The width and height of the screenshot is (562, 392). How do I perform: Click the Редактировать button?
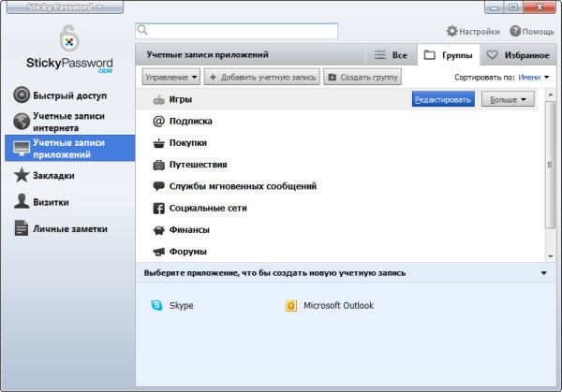[443, 98]
